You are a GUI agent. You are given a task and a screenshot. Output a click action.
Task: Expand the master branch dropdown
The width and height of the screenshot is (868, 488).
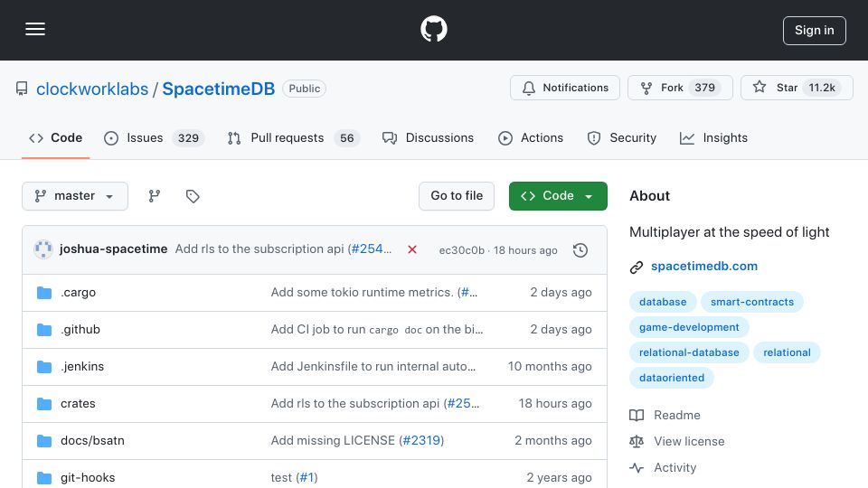click(x=75, y=196)
